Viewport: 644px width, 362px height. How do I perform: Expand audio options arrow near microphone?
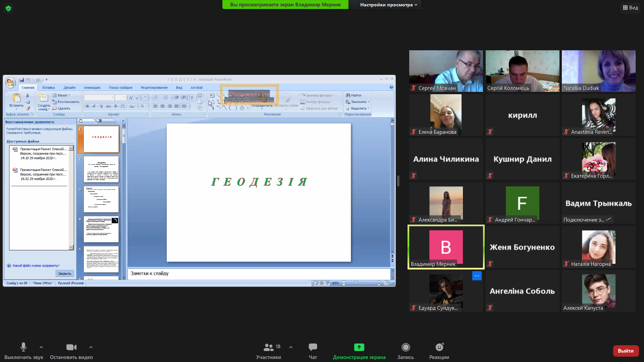click(x=41, y=347)
